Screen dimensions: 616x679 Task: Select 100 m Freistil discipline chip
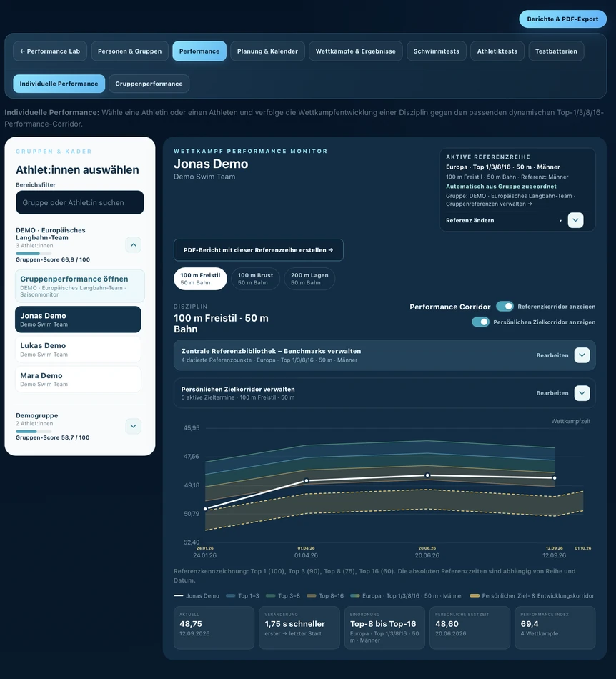coord(200,279)
